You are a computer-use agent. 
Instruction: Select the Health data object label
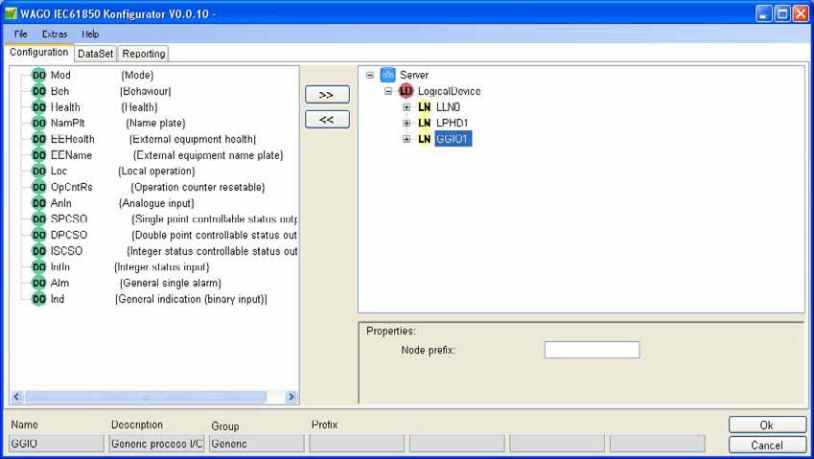point(65,107)
